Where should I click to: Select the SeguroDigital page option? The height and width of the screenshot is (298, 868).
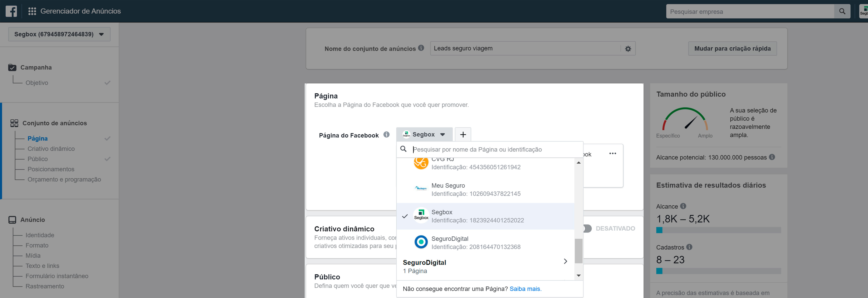tap(486, 243)
